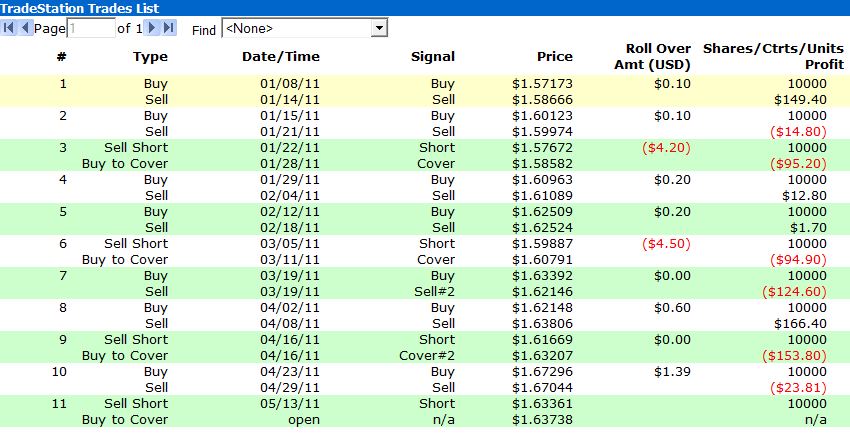This screenshot has height=439, width=850.
Task: Click the $149.40 profit cell
Action: 801,100
